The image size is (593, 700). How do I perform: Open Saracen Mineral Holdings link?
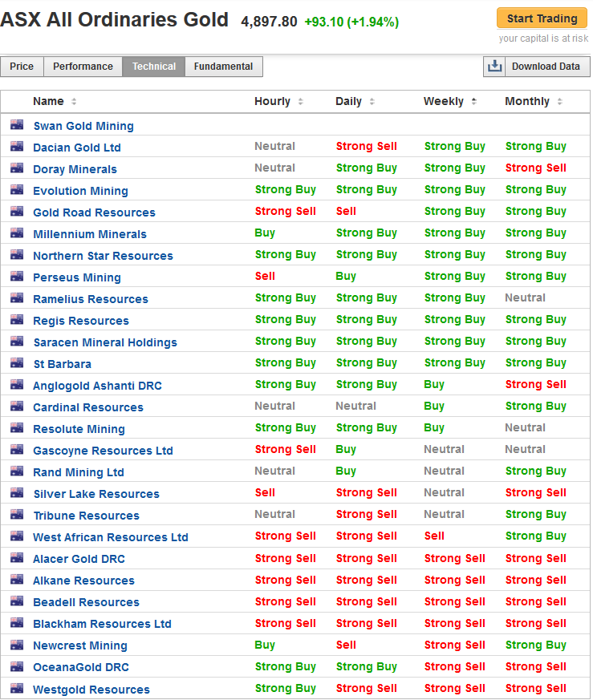(105, 342)
